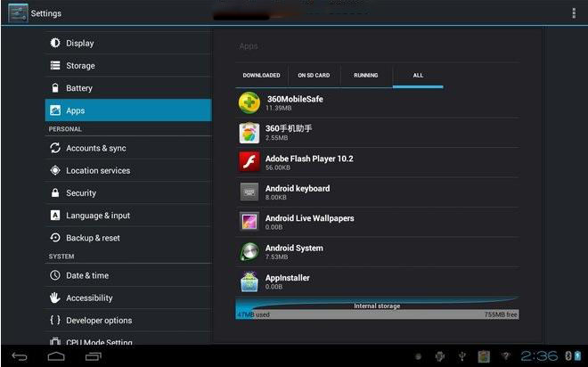Screen dimensions: 588x367
Task: Select the All tab
Action: point(418,76)
